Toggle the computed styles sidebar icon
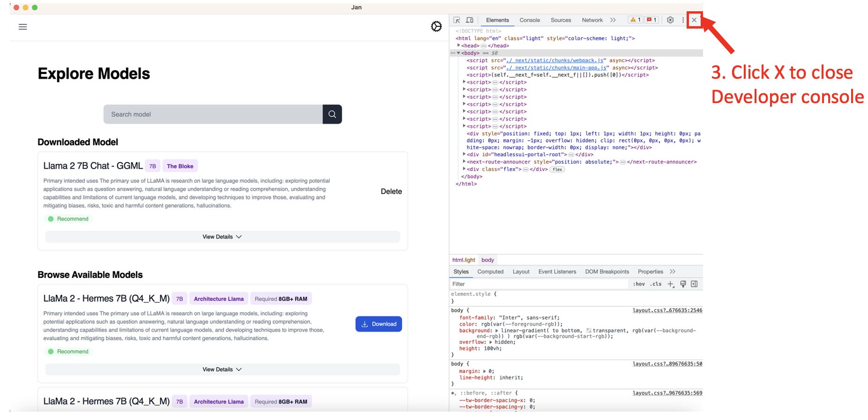868x420 pixels. pos(694,284)
